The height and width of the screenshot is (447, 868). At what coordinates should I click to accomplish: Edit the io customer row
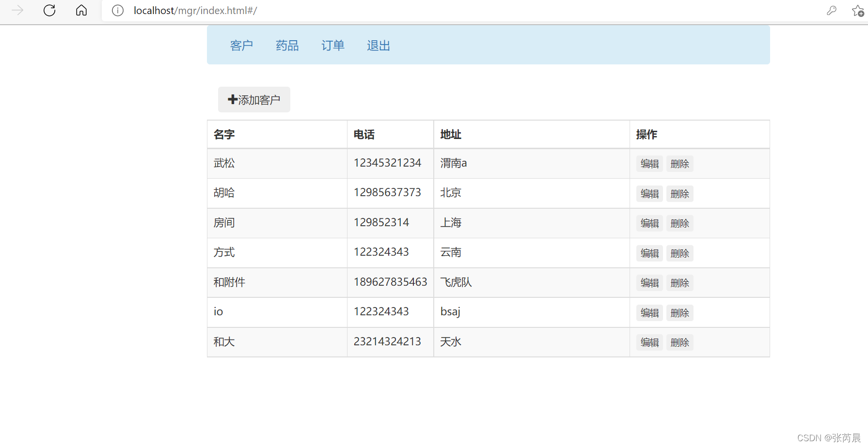tap(649, 313)
